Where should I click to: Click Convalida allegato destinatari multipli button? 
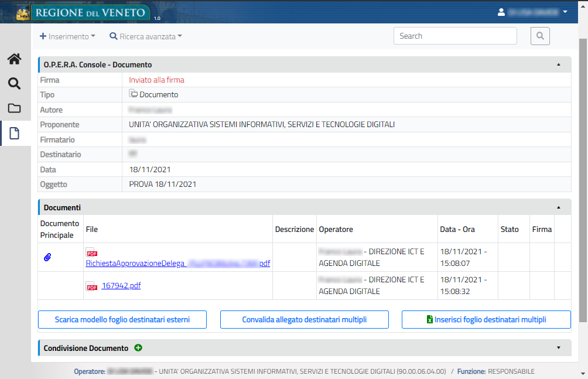(x=305, y=320)
